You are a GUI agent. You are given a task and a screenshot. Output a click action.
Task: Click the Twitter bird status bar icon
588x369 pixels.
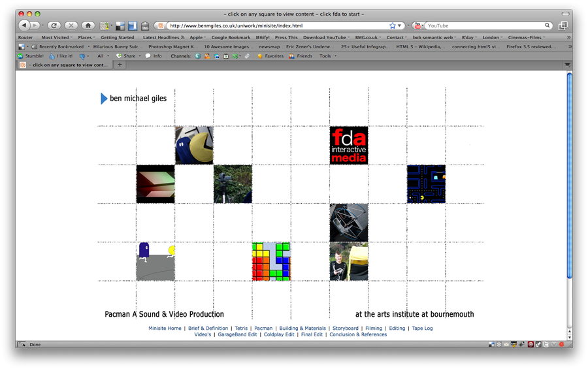point(546,344)
